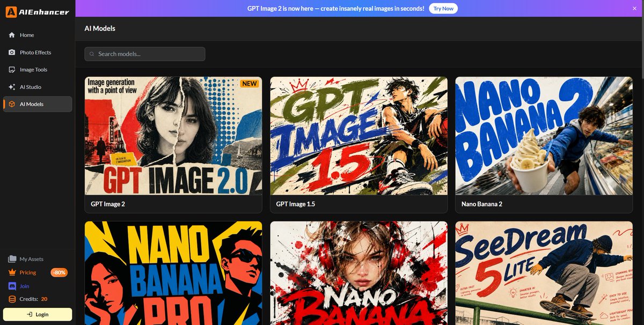Open the GPT Image 2 thumbnail
Screen dimensions: 644x325
click(173, 136)
